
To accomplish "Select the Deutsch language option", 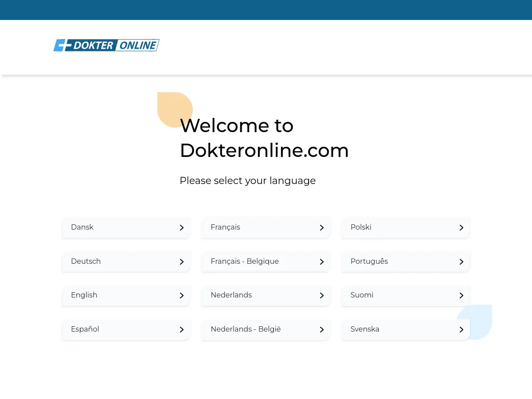I will coord(126,262).
